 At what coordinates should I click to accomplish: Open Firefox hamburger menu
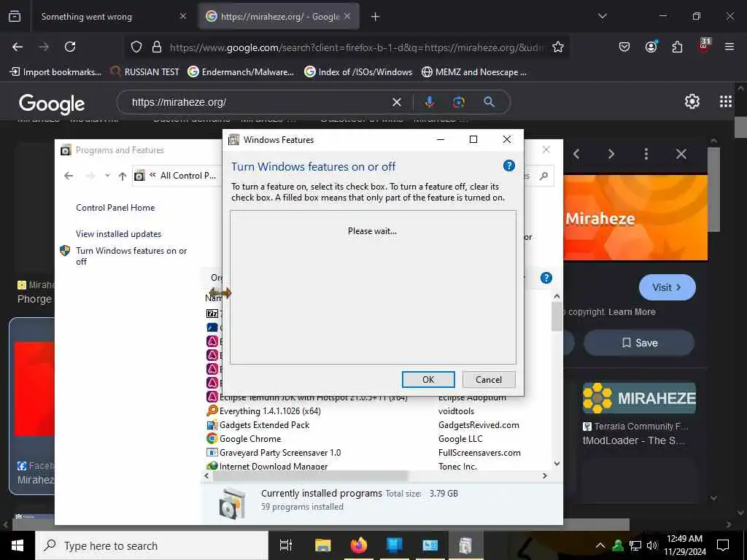729,47
